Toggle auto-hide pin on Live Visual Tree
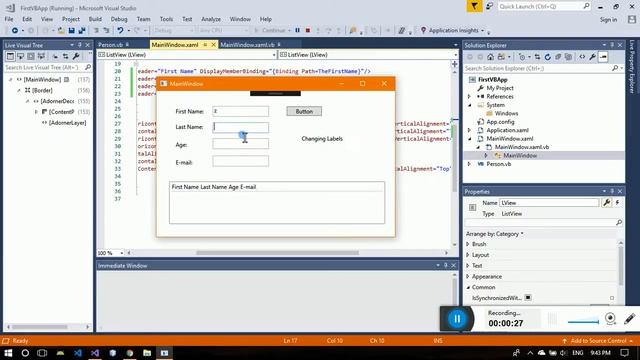This screenshot has width=640, height=360. tap(80, 45)
